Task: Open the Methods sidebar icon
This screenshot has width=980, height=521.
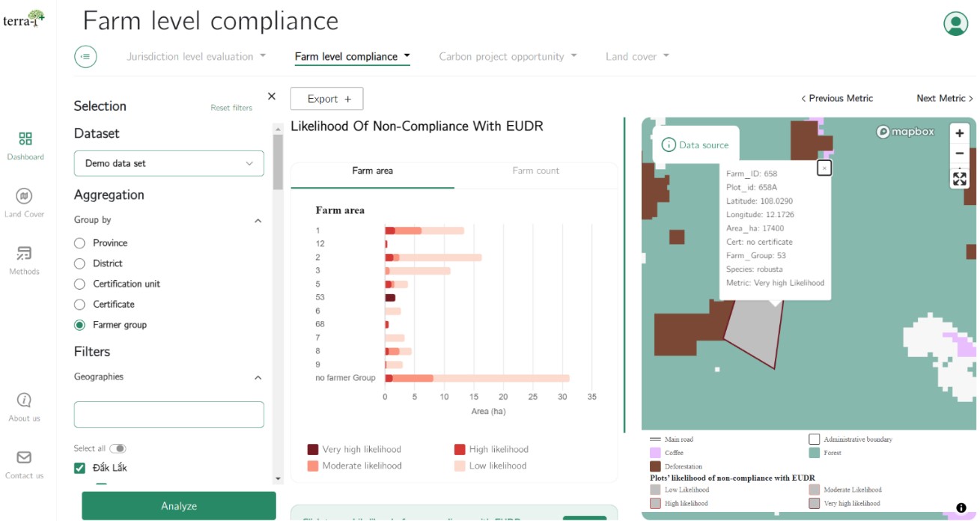Action: click(x=24, y=254)
